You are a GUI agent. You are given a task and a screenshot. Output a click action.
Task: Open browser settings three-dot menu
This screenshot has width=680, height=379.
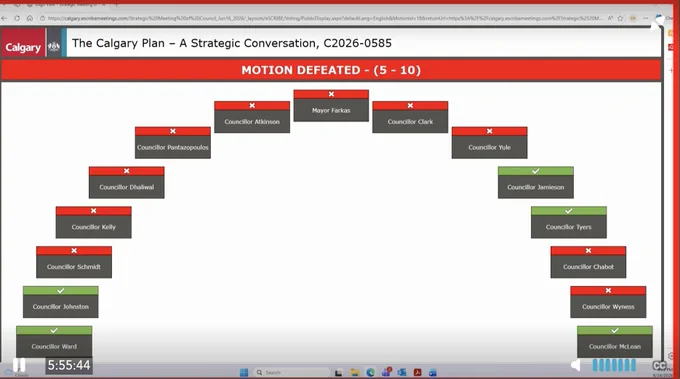(x=646, y=18)
